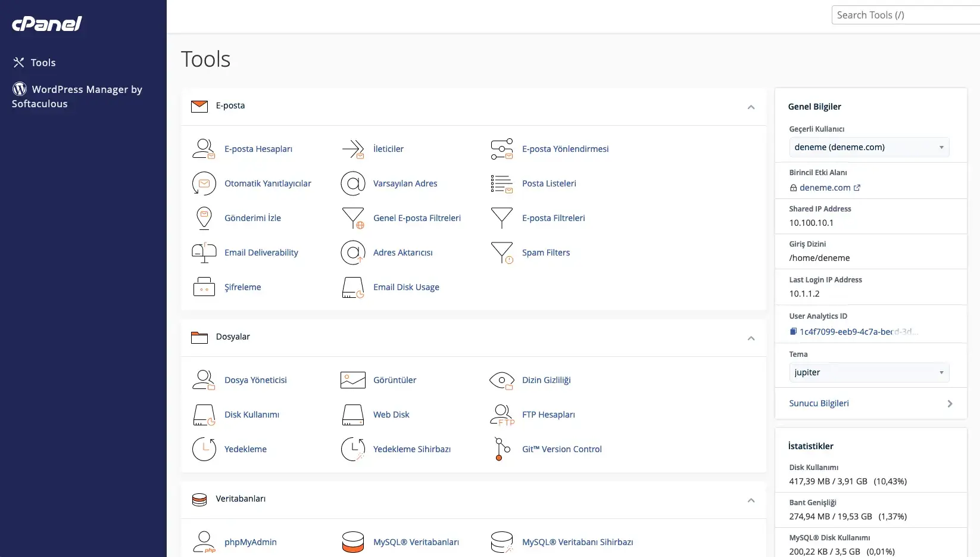This screenshot has height=557, width=980.
Task: Select Tools in the sidebar
Action: (43, 63)
